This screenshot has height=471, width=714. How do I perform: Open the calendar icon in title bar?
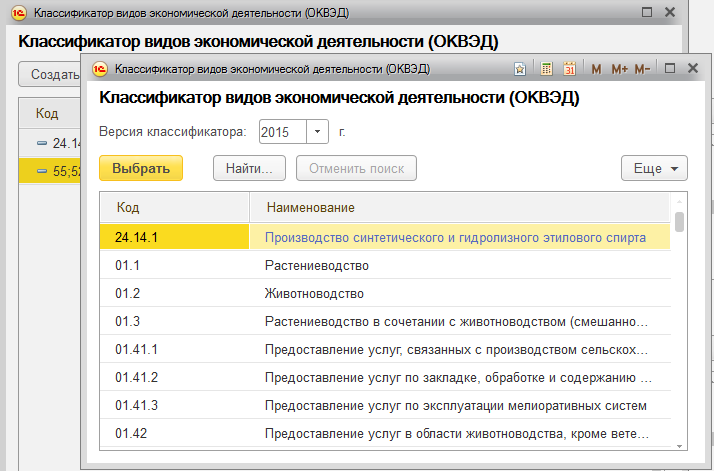coord(569,69)
